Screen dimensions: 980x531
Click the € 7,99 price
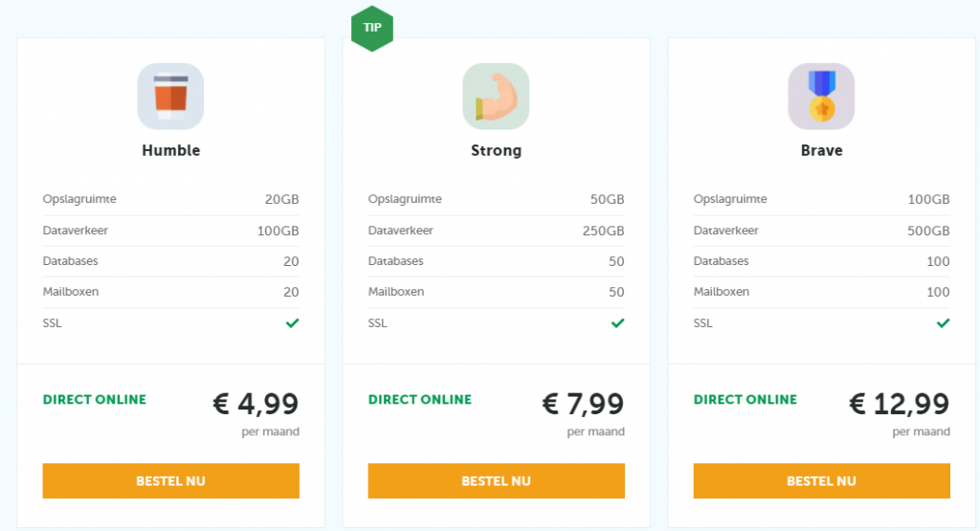[582, 405]
